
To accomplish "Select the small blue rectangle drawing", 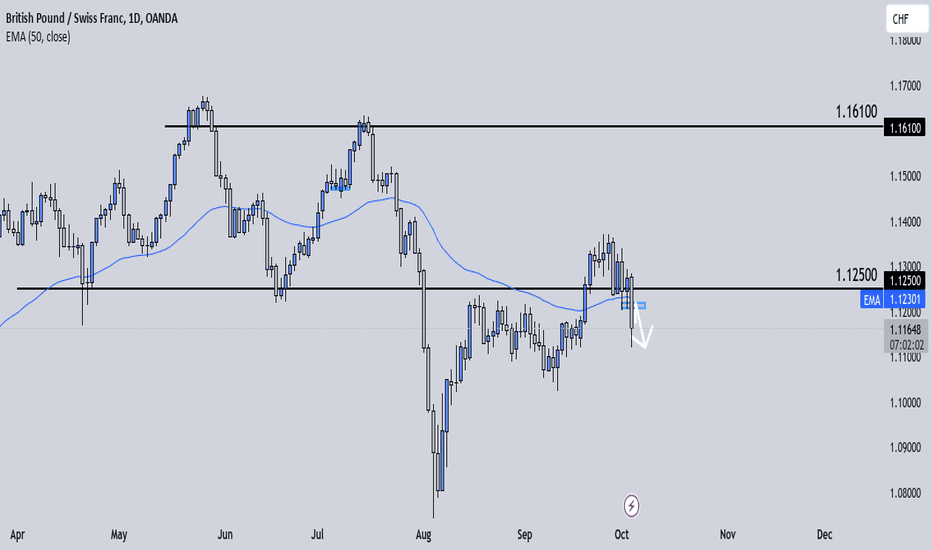I will 634,306.
